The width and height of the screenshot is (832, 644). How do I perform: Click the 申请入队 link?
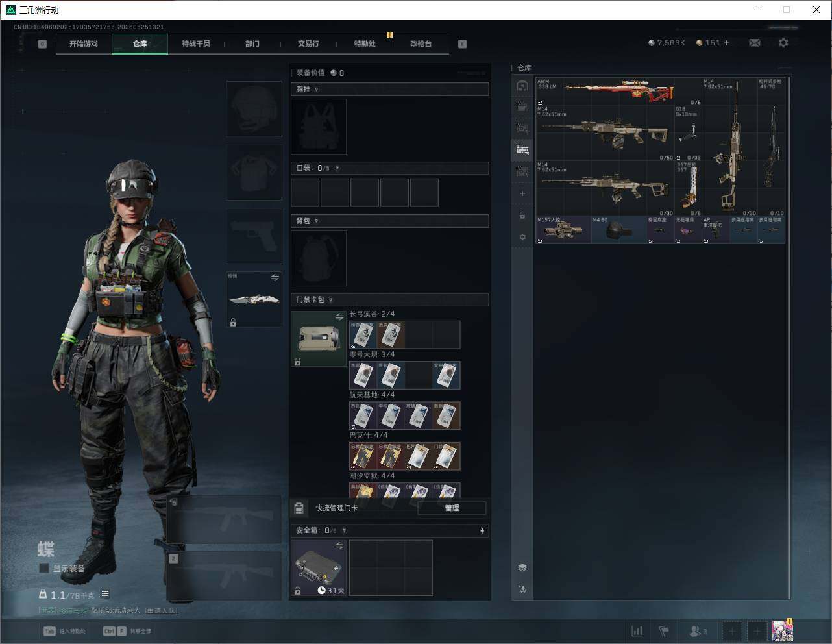pos(161,610)
